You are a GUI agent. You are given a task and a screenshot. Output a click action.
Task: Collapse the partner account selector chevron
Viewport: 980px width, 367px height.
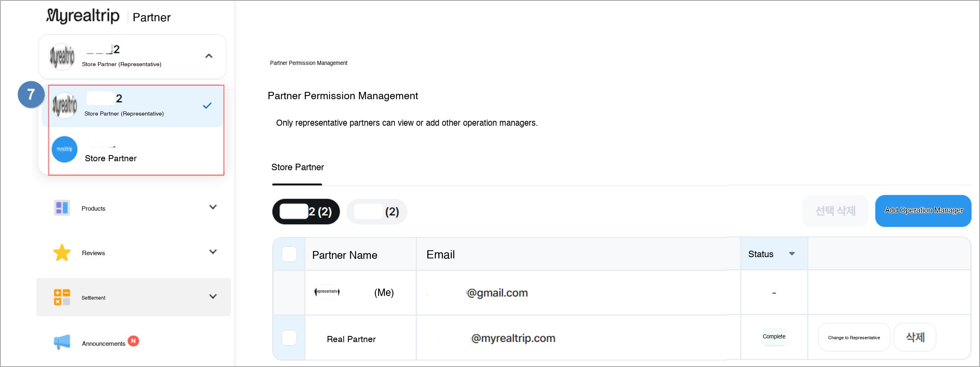click(x=209, y=56)
